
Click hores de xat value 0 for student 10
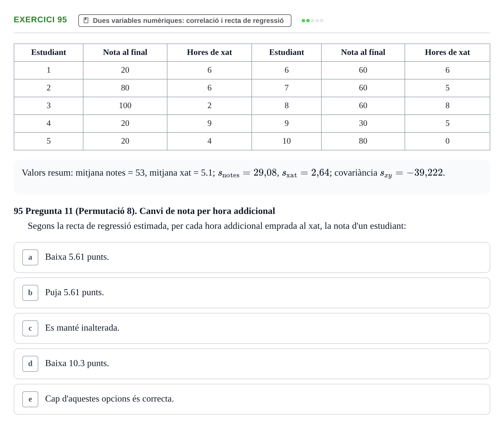[x=447, y=141]
